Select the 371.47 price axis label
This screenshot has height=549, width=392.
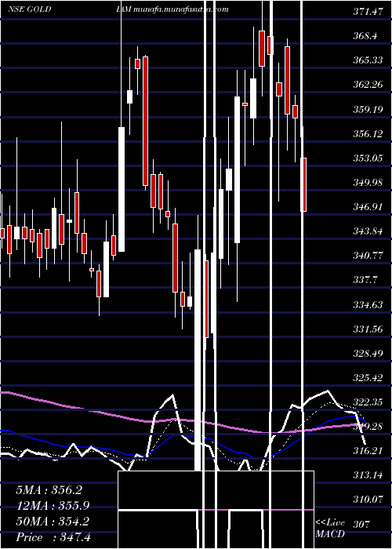369,12
